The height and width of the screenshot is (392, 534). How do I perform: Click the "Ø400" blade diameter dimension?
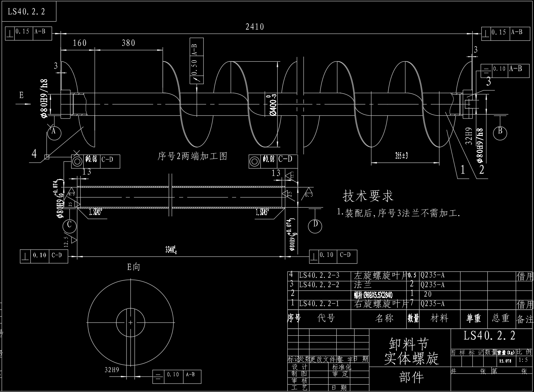coord(273,105)
